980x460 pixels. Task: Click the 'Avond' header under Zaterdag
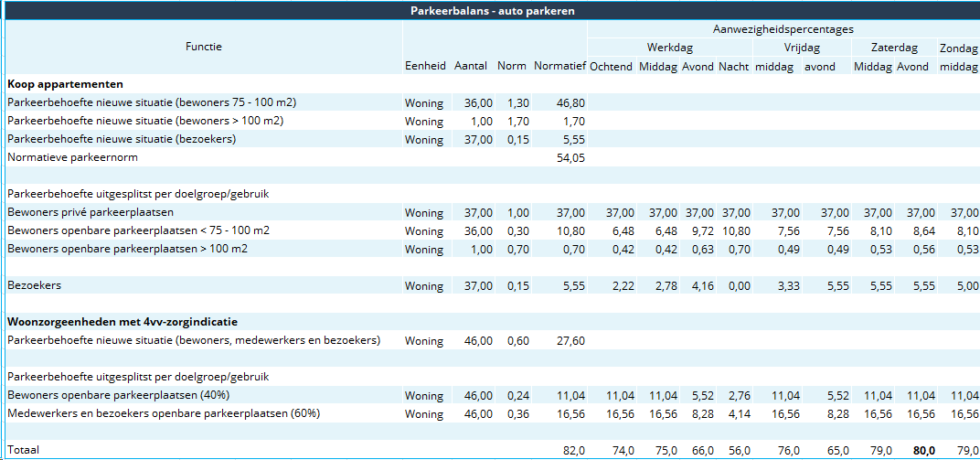912,66
